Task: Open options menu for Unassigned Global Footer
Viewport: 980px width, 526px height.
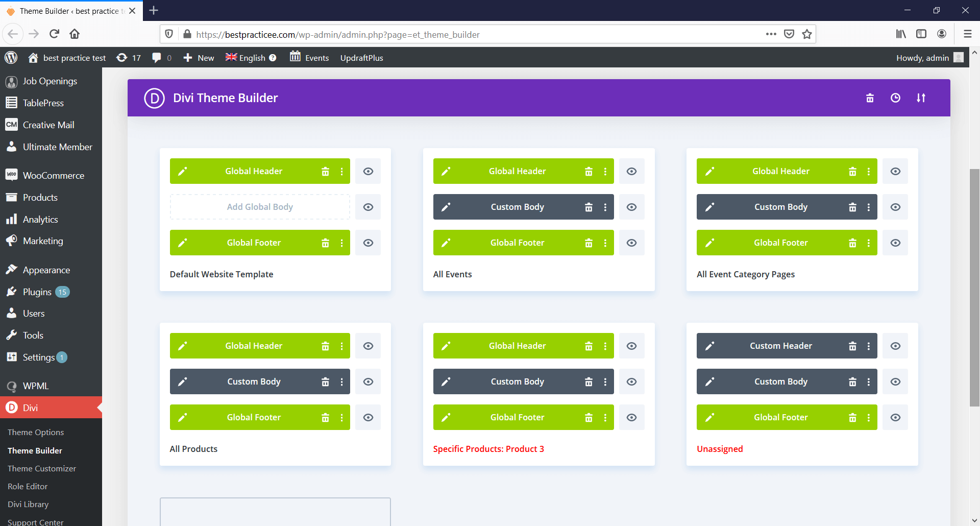Action: (x=868, y=418)
